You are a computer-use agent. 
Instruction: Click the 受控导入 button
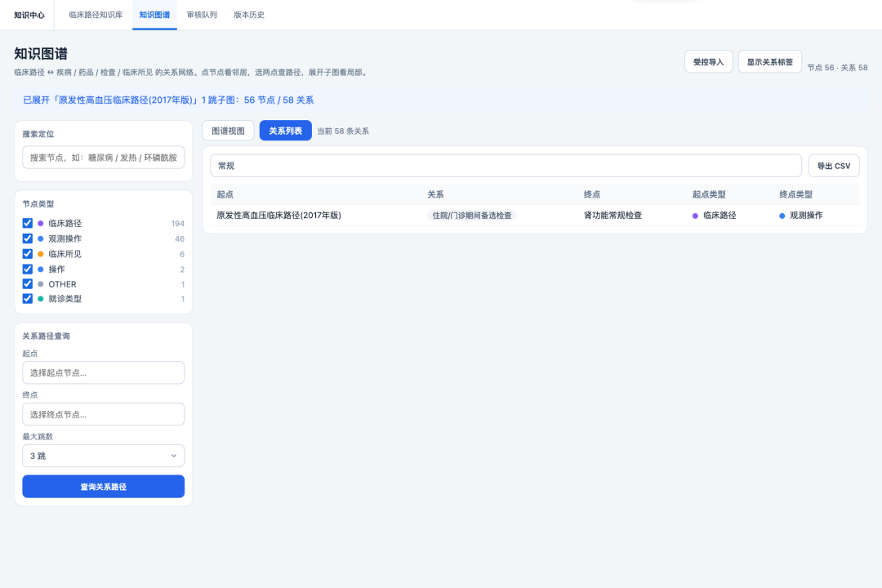[708, 62]
